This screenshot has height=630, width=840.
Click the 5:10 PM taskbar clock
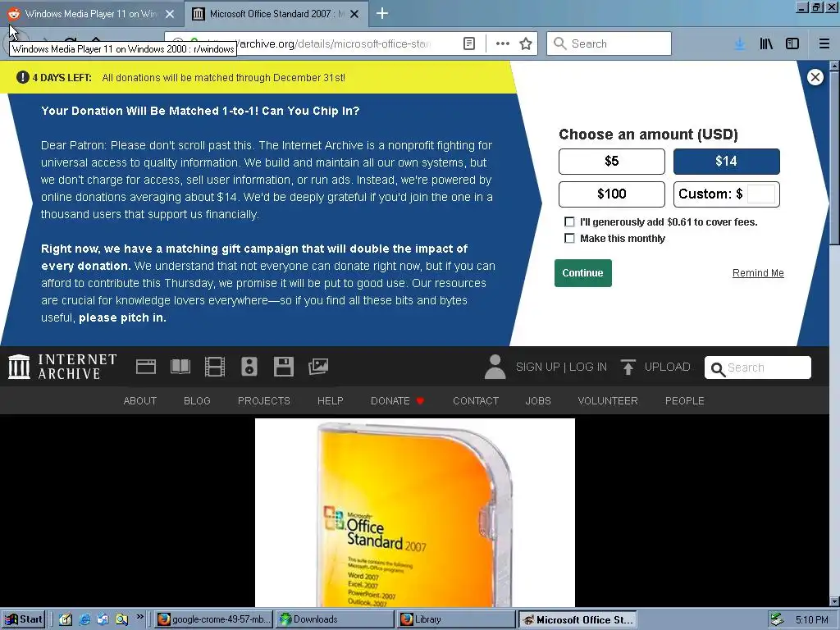[811, 619]
